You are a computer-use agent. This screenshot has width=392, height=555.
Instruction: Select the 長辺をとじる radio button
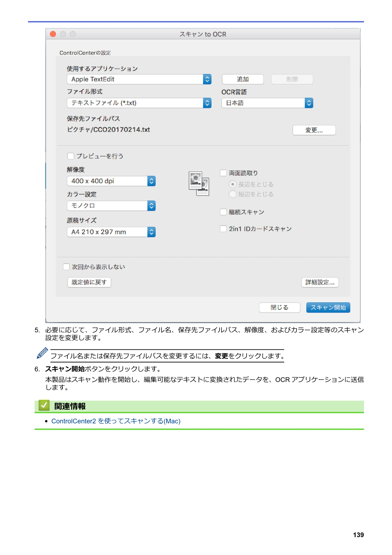click(232, 184)
